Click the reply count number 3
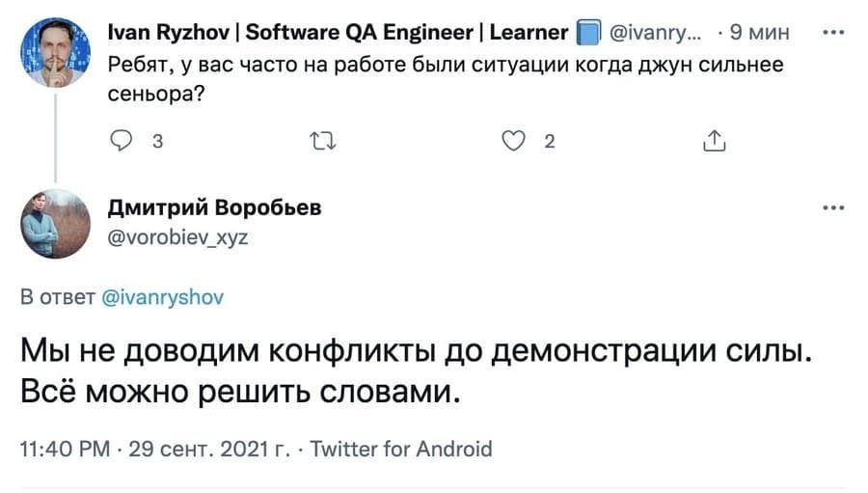Screen dimensions: 868x493 [x=156, y=142]
